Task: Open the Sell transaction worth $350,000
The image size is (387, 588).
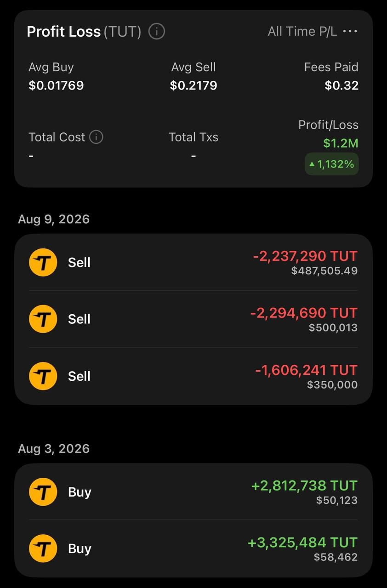Action: click(193, 376)
